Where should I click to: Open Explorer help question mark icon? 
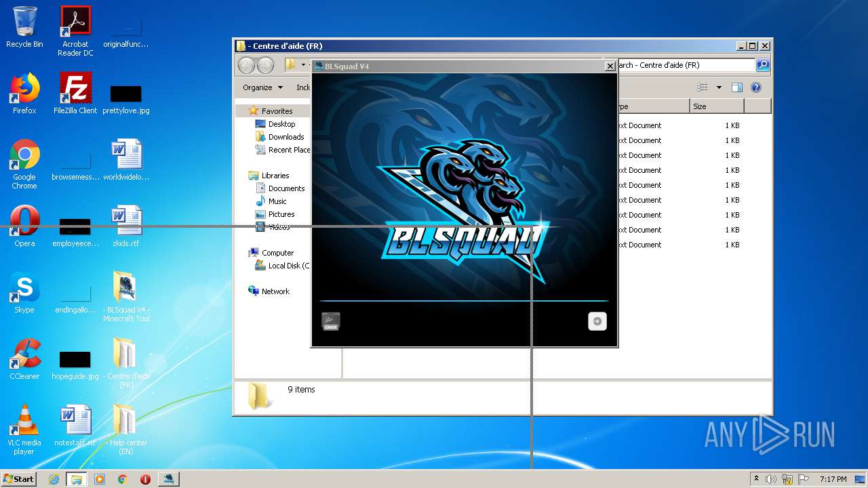756,87
